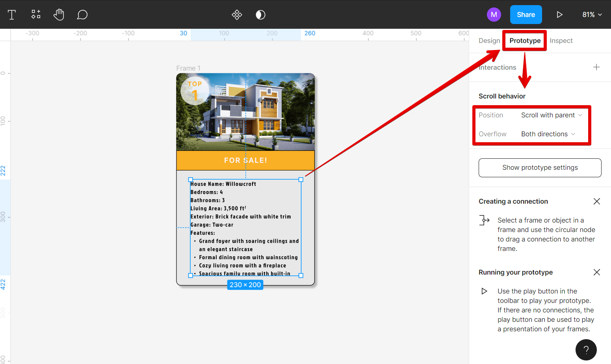Open your account avatar menu
Image resolution: width=611 pixels, height=364 pixels.
pyautogui.click(x=494, y=14)
